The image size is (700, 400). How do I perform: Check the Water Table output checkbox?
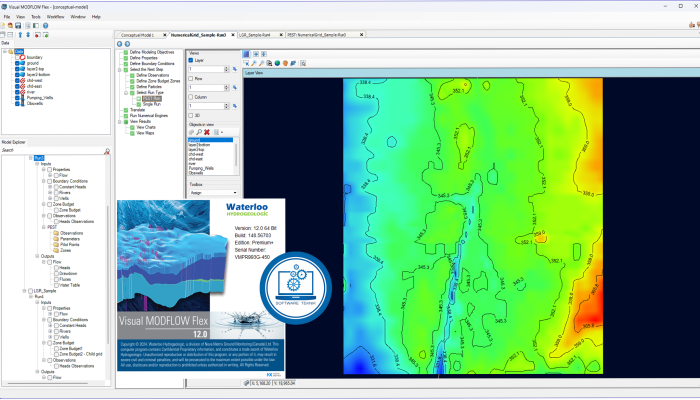[x=56, y=285]
